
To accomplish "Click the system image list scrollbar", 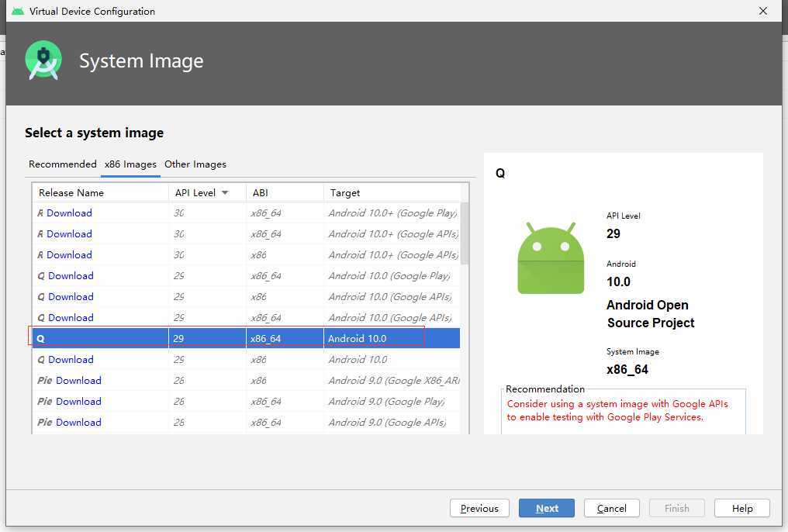I will click(465, 233).
